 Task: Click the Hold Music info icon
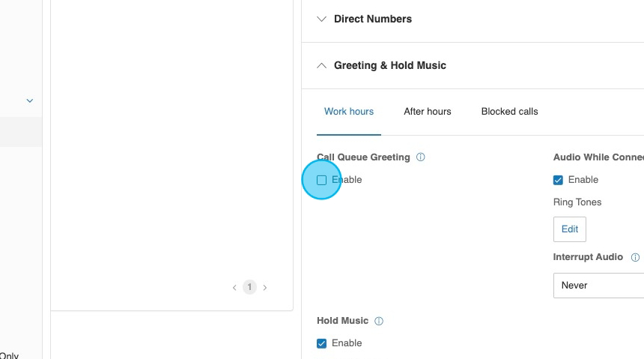(x=378, y=321)
